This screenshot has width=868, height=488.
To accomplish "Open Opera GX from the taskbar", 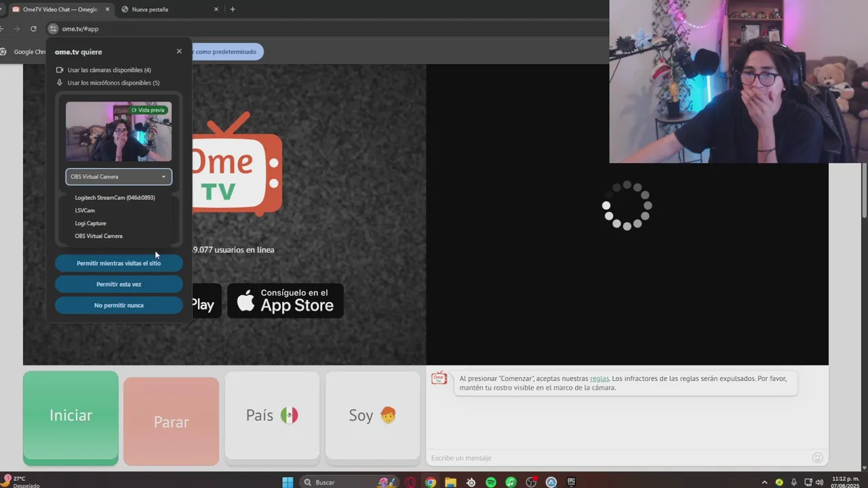I will (x=410, y=482).
